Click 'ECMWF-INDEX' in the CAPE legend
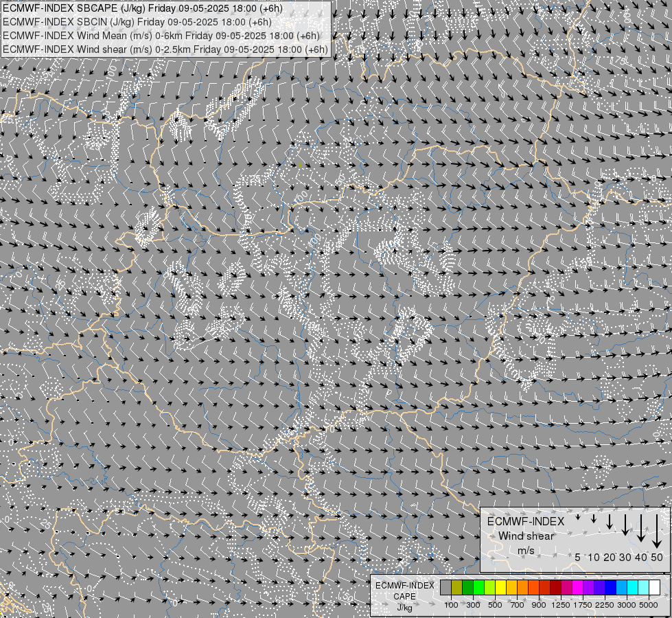 (x=404, y=586)
